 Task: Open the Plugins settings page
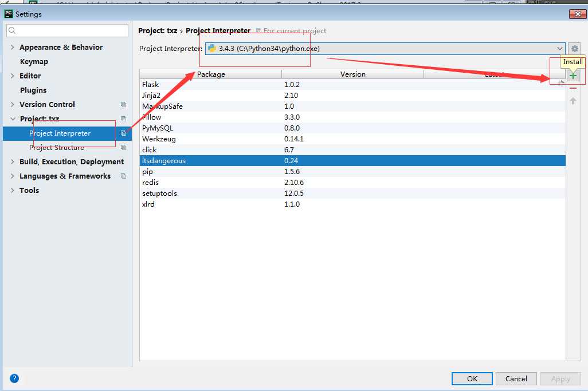click(33, 90)
